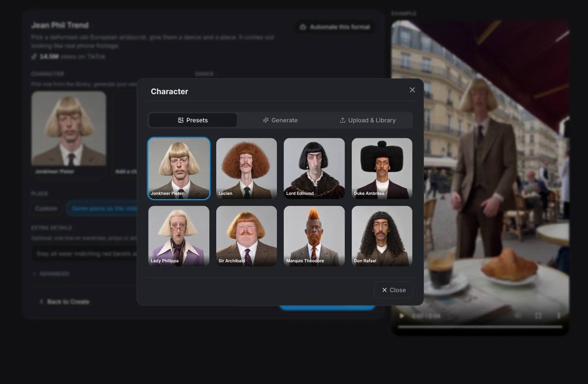The width and height of the screenshot is (588, 384).
Task: Click the extra details input field
Action: click(85, 254)
